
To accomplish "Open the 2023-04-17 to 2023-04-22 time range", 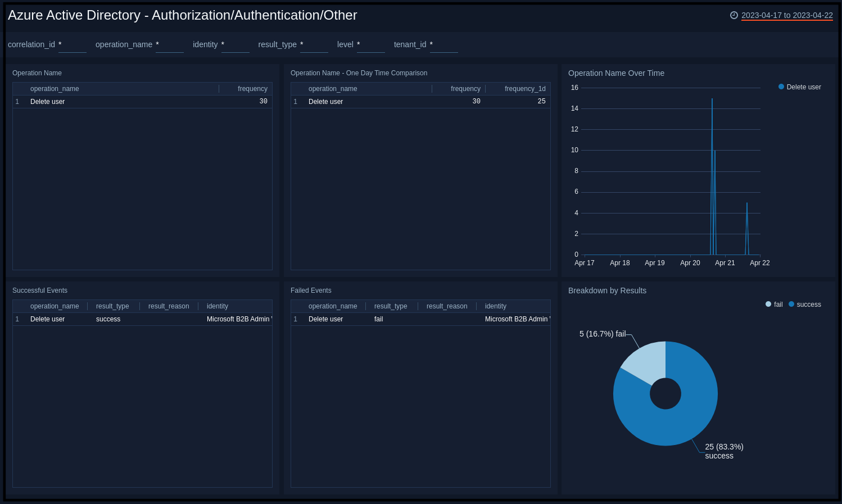I will pos(787,15).
